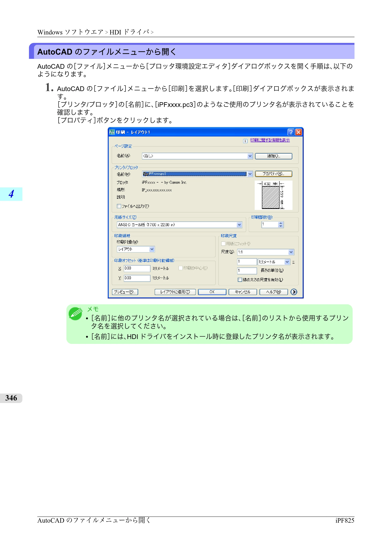The width and height of the screenshot is (392, 554).
Task: Click the HDI ドライバ breadcrumb
Action: [129, 32]
